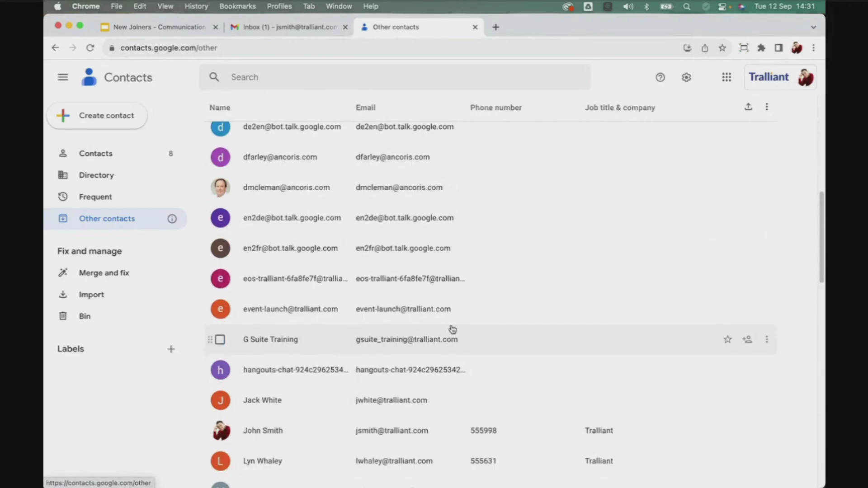Click the Create contact button

coord(97,116)
